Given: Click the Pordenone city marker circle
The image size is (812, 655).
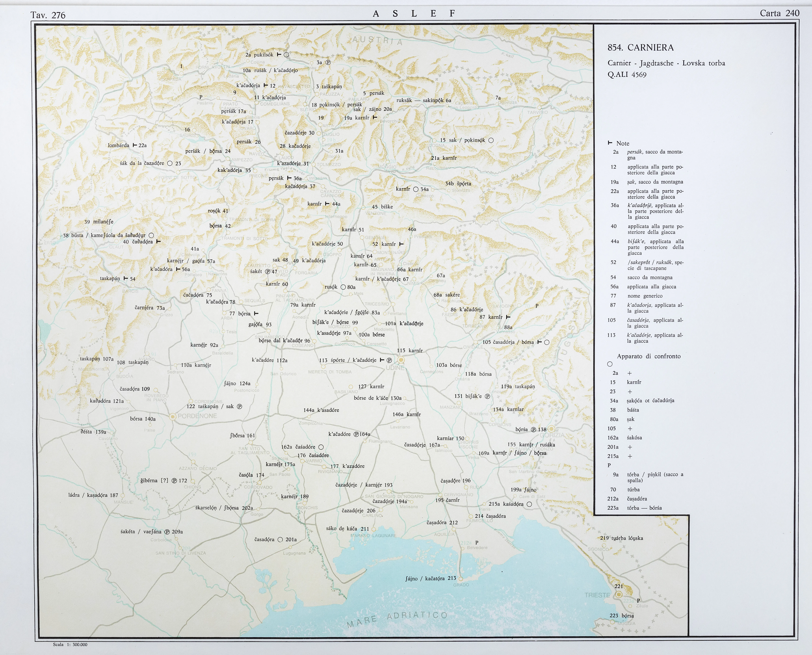Looking at the screenshot, I should pos(173,417).
